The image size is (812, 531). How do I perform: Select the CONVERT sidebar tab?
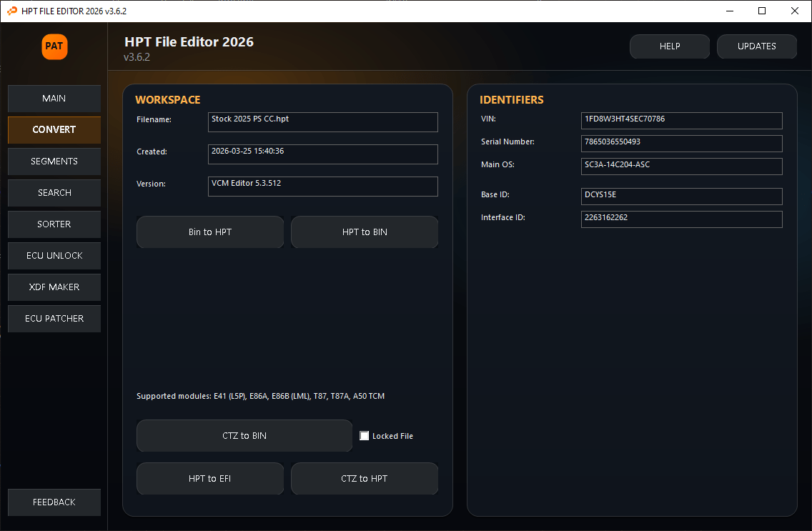pyautogui.click(x=54, y=130)
